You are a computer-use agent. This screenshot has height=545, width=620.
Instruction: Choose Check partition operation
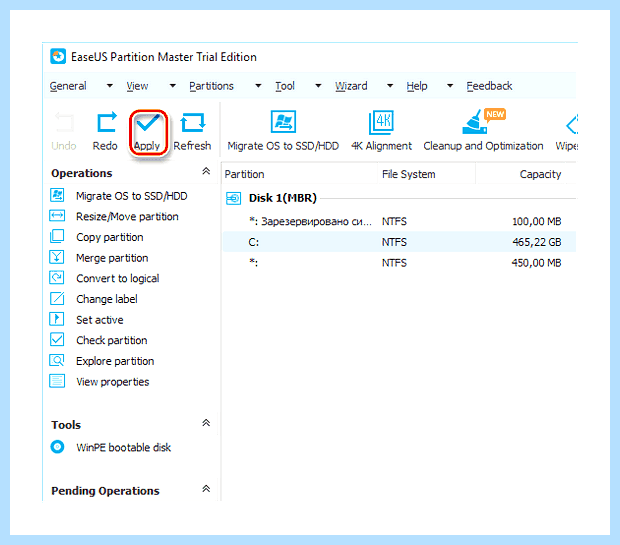(x=112, y=340)
